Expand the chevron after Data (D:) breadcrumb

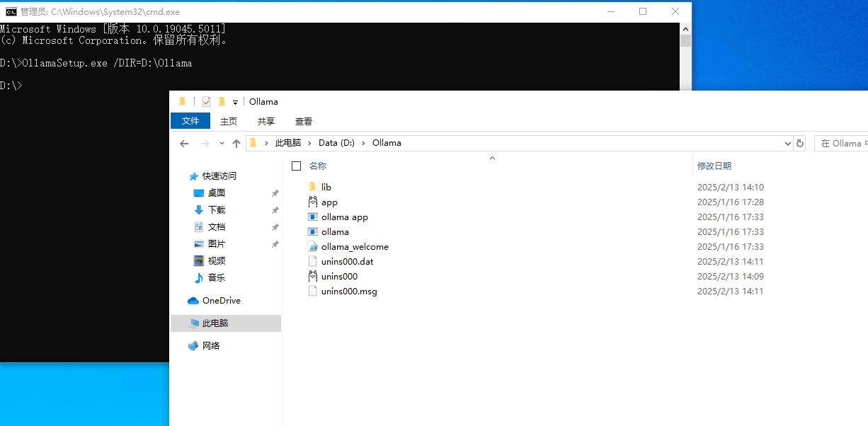pos(363,143)
